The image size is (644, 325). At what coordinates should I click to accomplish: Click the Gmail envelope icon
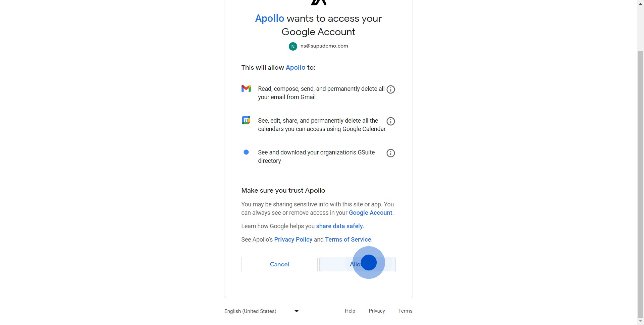pos(246,88)
